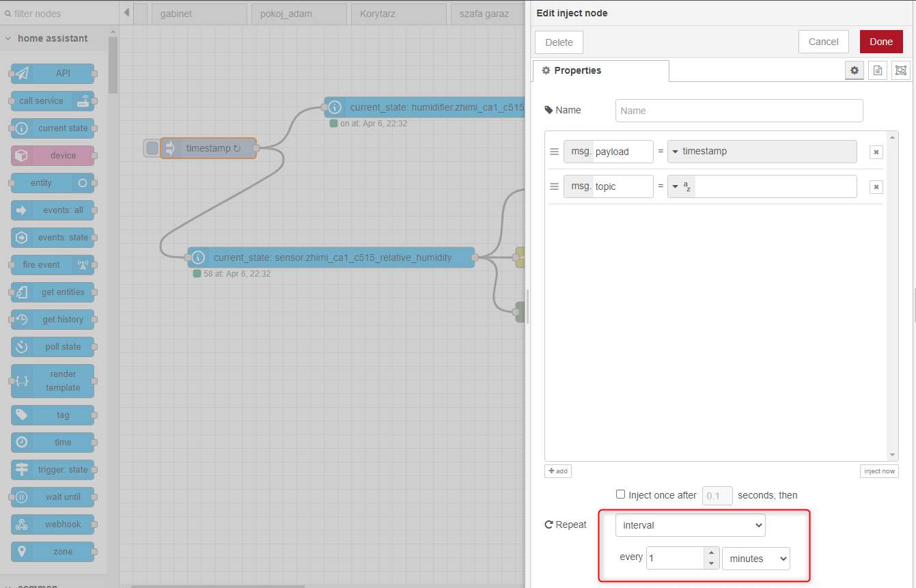Change the time unit using the minutes dropdown
916x588 pixels.
[x=755, y=558]
